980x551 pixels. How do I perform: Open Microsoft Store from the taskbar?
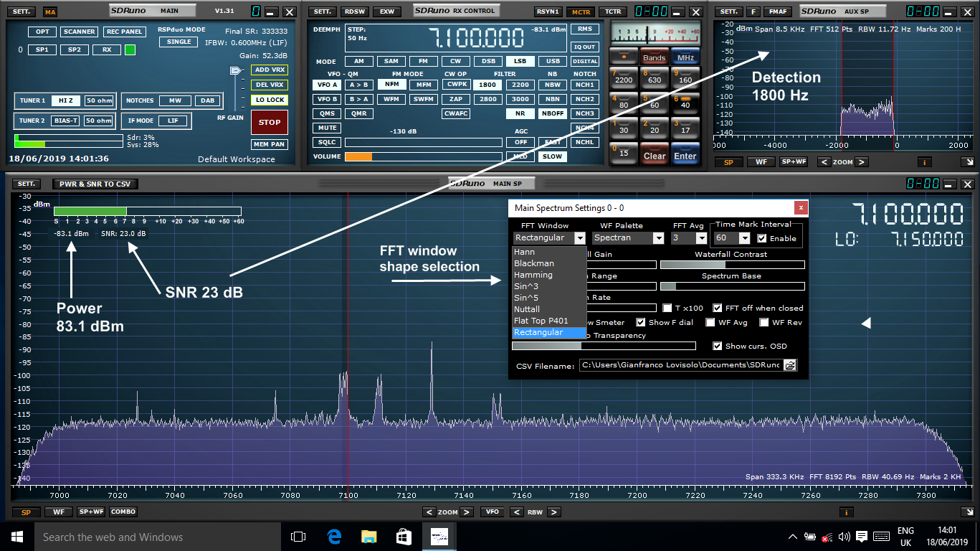click(404, 537)
